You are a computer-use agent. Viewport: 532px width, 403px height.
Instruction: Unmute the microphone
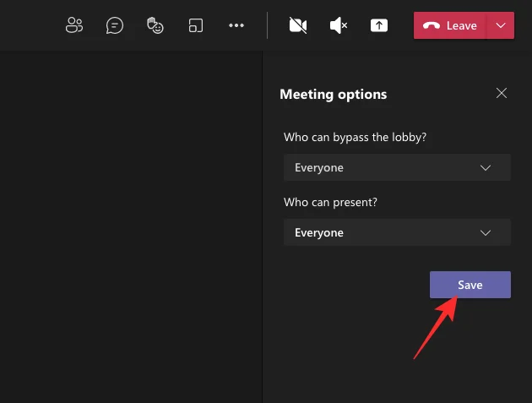[339, 25]
